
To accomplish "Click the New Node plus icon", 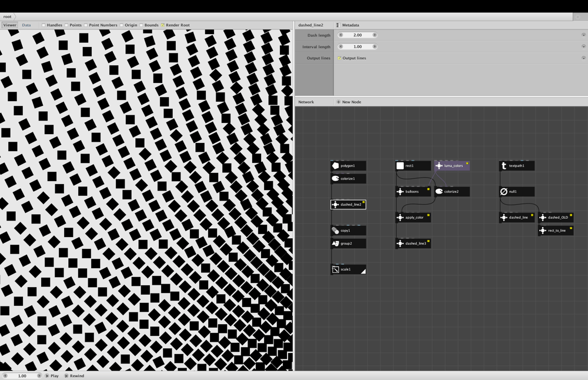I will point(338,102).
